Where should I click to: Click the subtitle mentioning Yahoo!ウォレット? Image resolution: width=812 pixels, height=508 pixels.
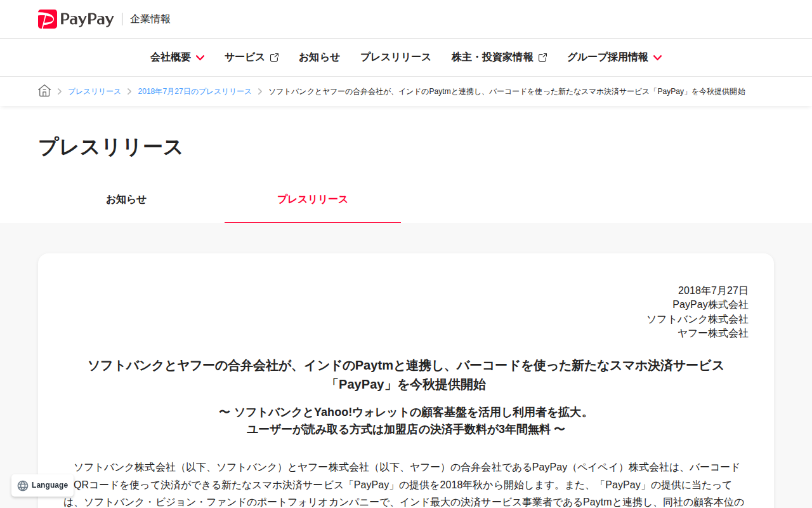coord(406,412)
